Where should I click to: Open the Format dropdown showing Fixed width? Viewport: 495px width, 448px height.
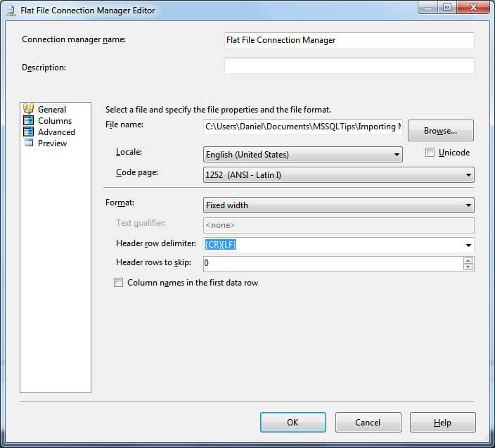pyautogui.click(x=339, y=205)
